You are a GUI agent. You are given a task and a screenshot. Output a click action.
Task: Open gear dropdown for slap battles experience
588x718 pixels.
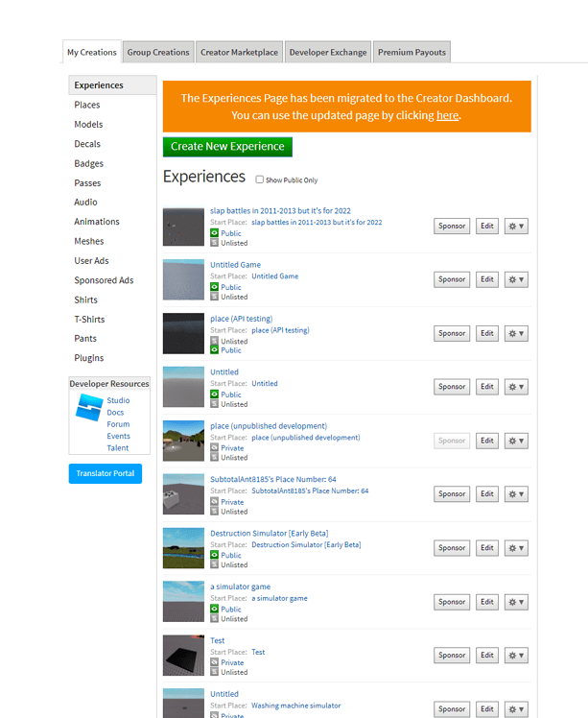(516, 227)
